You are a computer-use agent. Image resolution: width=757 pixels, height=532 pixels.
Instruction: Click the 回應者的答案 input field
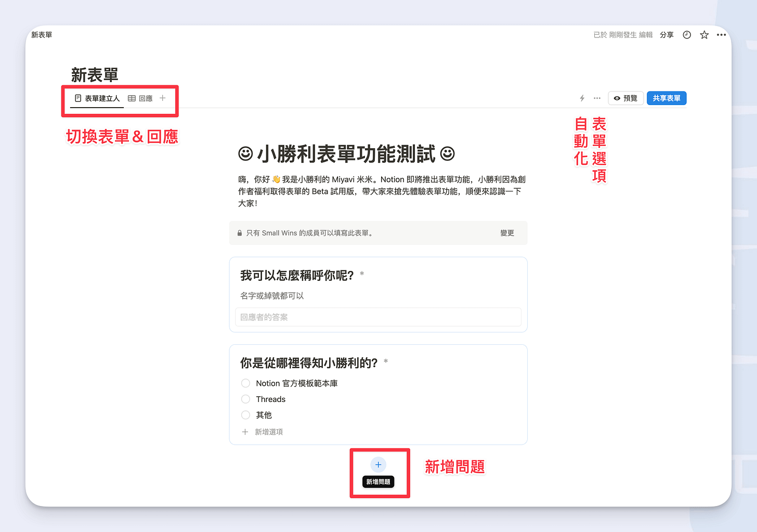pyautogui.click(x=378, y=317)
